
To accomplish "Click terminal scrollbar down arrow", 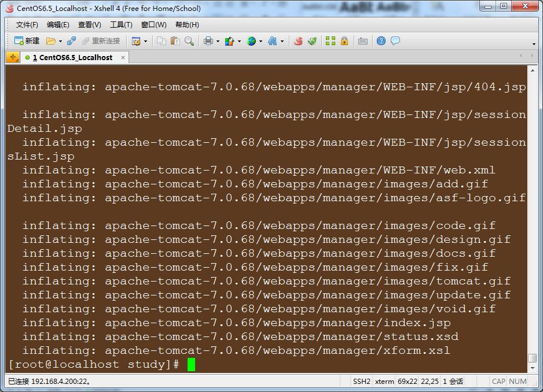I will pyautogui.click(x=532, y=368).
